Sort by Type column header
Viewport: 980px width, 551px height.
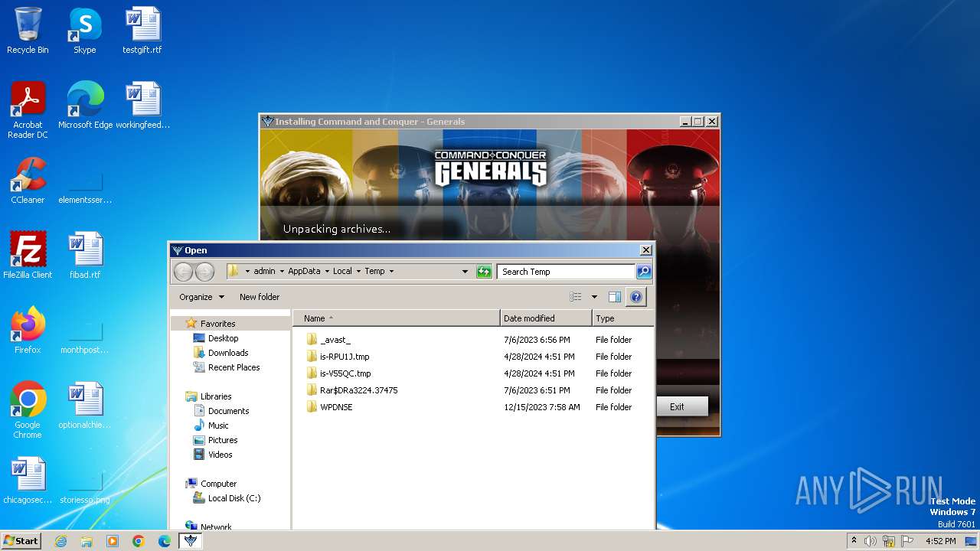tap(622, 318)
